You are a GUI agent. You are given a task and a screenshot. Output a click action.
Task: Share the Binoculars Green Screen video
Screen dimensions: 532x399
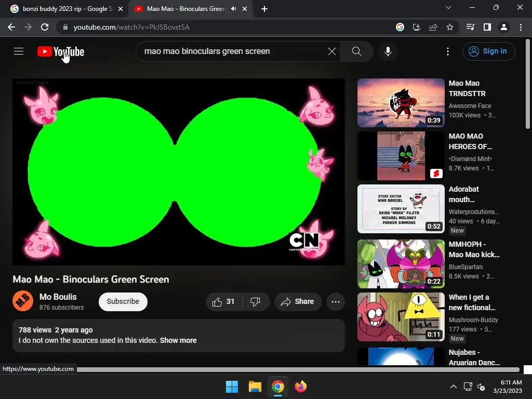coord(298,302)
